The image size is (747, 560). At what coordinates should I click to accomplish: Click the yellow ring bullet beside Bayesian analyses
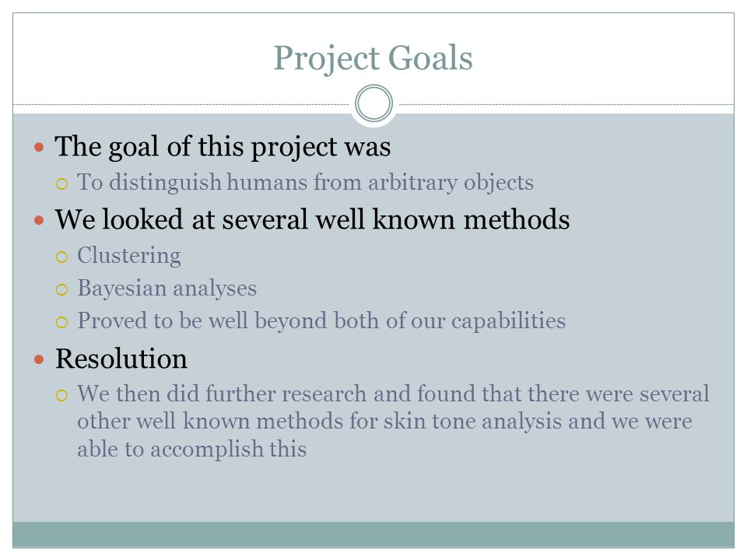62,290
